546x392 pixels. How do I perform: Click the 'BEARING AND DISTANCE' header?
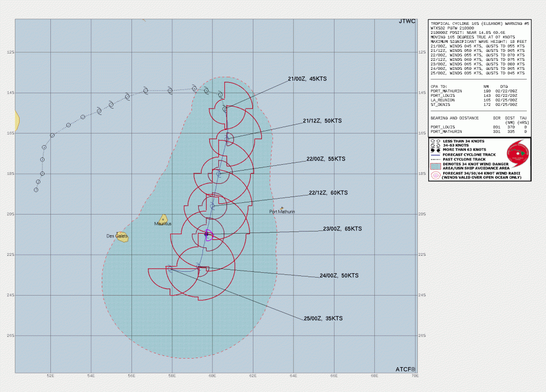tap(455, 118)
